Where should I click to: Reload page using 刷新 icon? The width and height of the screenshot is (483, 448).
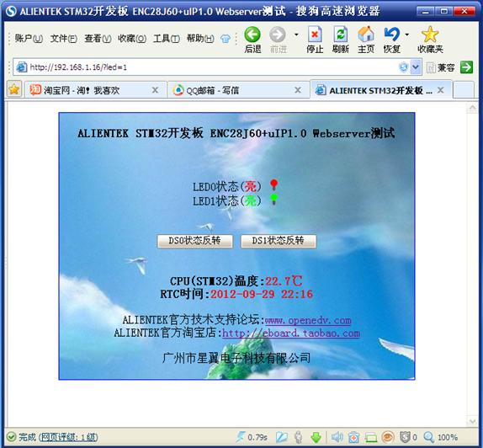[341, 35]
